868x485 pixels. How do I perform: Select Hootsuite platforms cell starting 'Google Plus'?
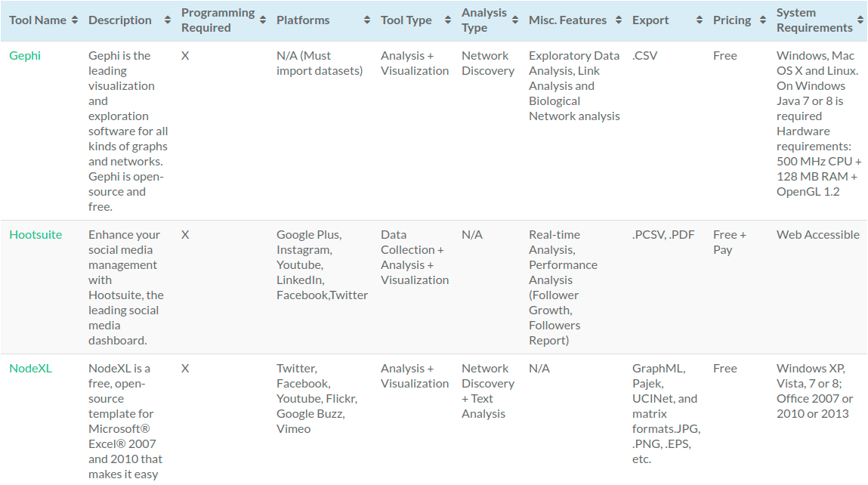click(x=322, y=264)
